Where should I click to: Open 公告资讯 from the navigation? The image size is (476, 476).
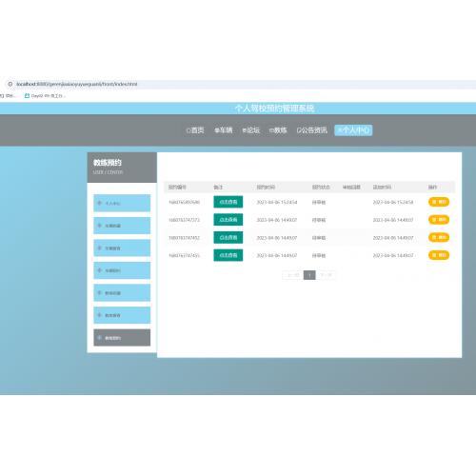coord(311,130)
